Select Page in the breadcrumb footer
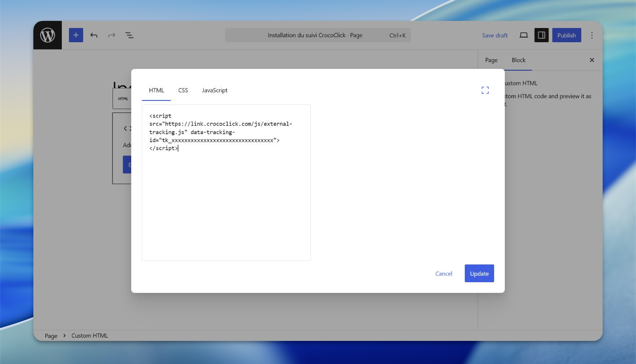Image resolution: width=636 pixels, height=364 pixels. (x=51, y=336)
